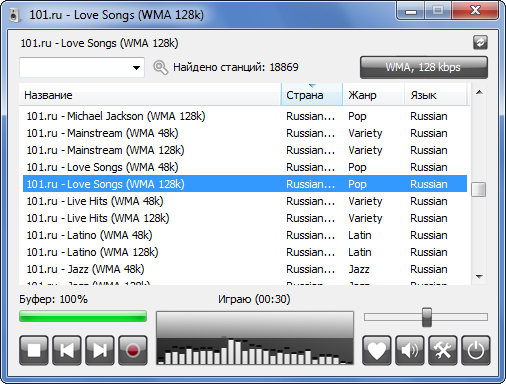Screen dimensions: 506x384
Task: Add station to favorites with heart icon
Action: (377, 350)
